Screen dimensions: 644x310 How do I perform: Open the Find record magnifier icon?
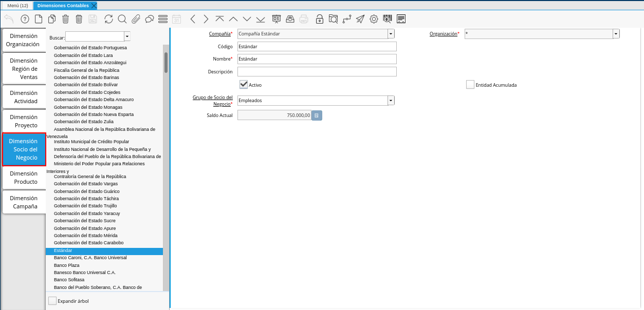pyautogui.click(x=122, y=19)
